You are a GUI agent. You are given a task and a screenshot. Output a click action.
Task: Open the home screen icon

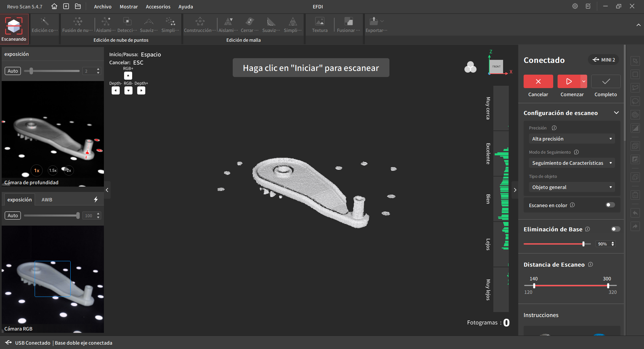tap(54, 6)
